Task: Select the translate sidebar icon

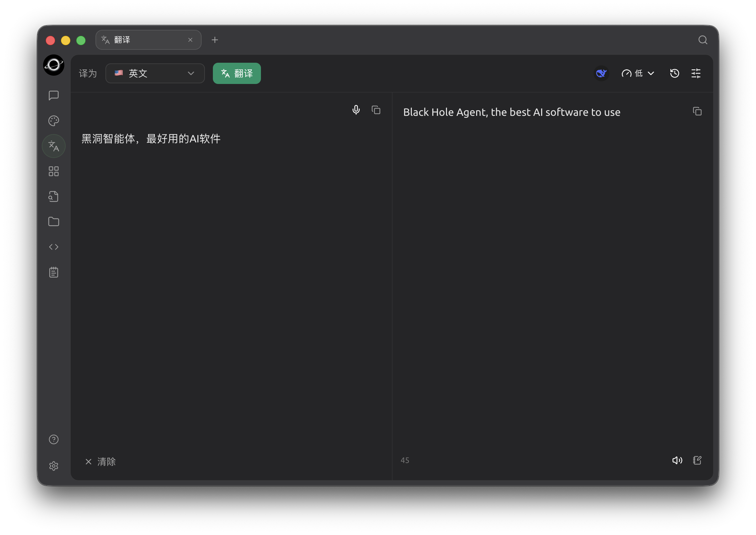Action: click(x=53, y=146)
